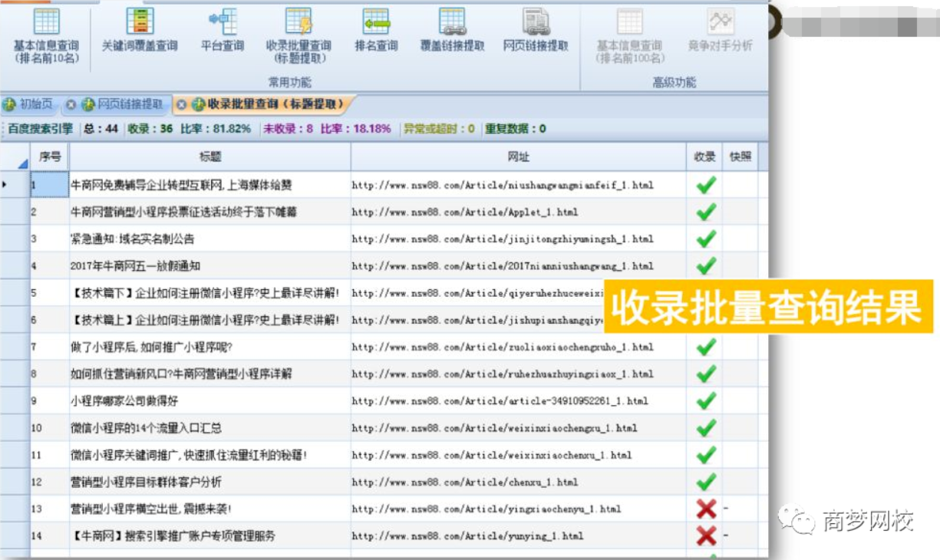Open the 关键词覆盖查询 tool
Screen dimensions: 940x560
tap(140, 31)
